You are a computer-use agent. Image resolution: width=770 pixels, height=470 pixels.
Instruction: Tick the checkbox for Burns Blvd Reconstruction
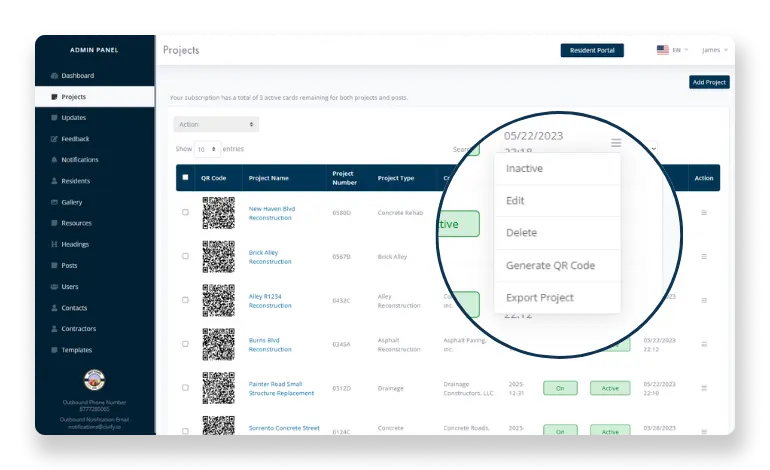[x=185, y=343]
